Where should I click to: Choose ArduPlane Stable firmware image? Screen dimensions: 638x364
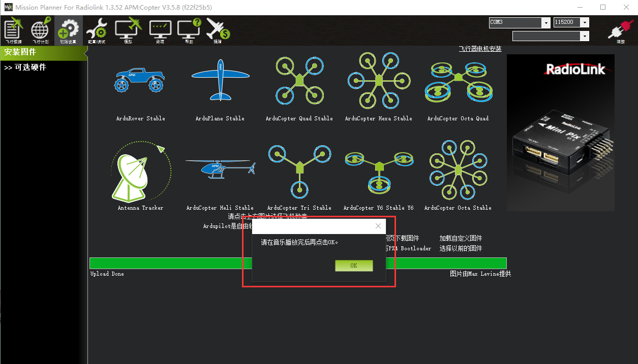click(x=220, y=80)
